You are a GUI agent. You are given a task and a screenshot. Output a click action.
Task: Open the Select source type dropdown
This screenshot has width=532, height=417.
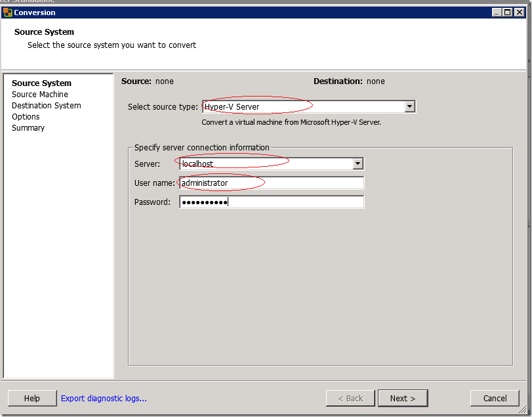coord(410,106)
